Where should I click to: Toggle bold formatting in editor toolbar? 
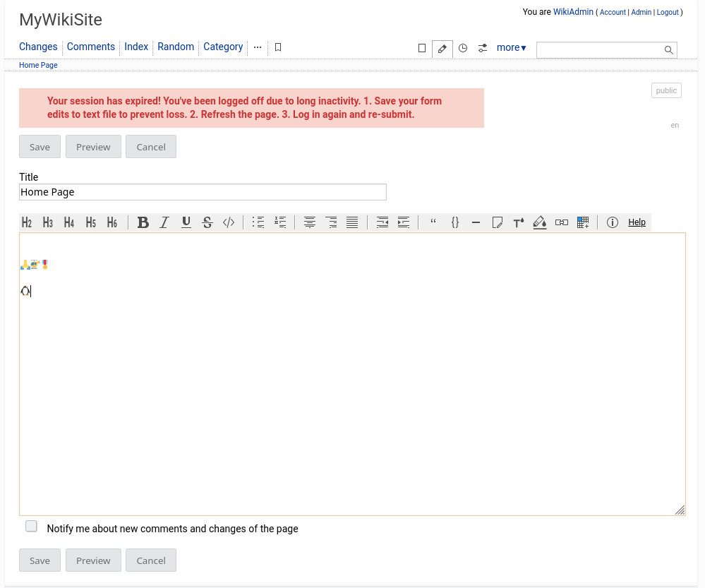coord(143,222)
